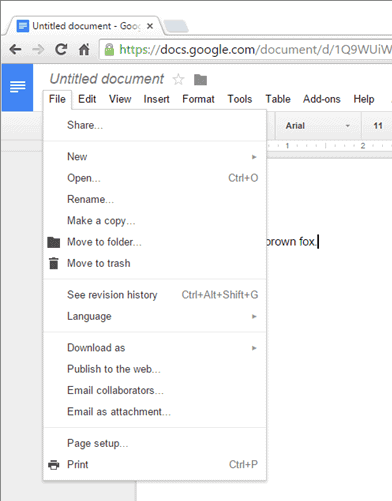
Task: Click the browser home icon
Action: [x=84, y=49]
